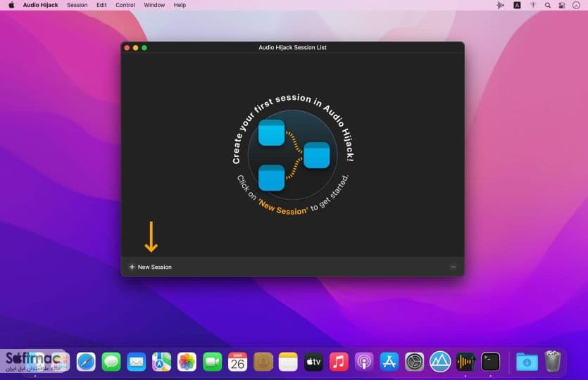Open FaceTime in the Dock
Screen dimensions: 588x380
point(212,362)
